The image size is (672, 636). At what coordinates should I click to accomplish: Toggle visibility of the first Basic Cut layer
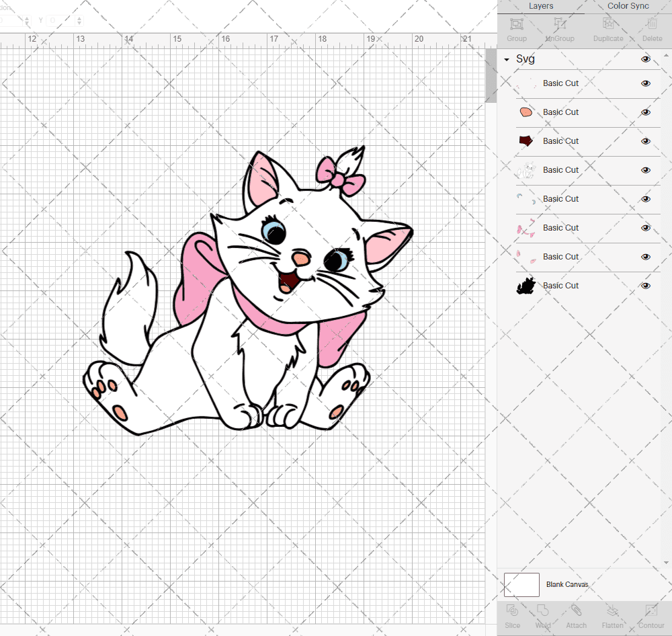[x=645, y=83]
